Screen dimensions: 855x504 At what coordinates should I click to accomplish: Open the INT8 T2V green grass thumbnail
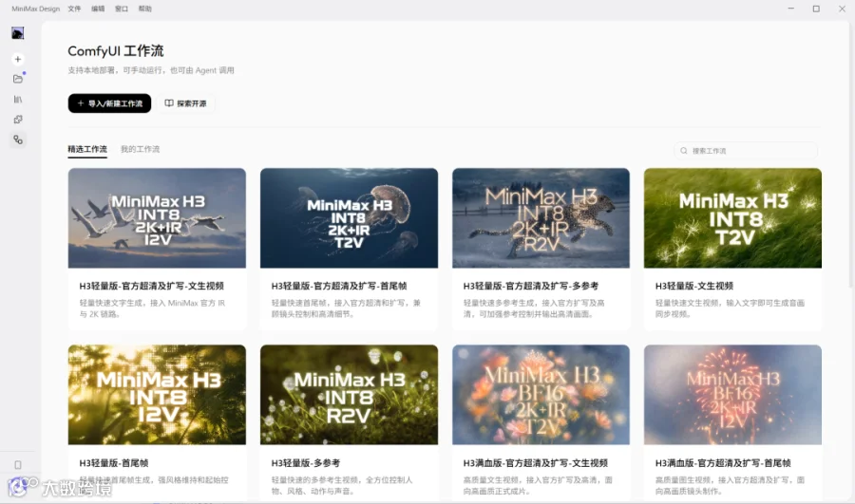tap(732, 218)
